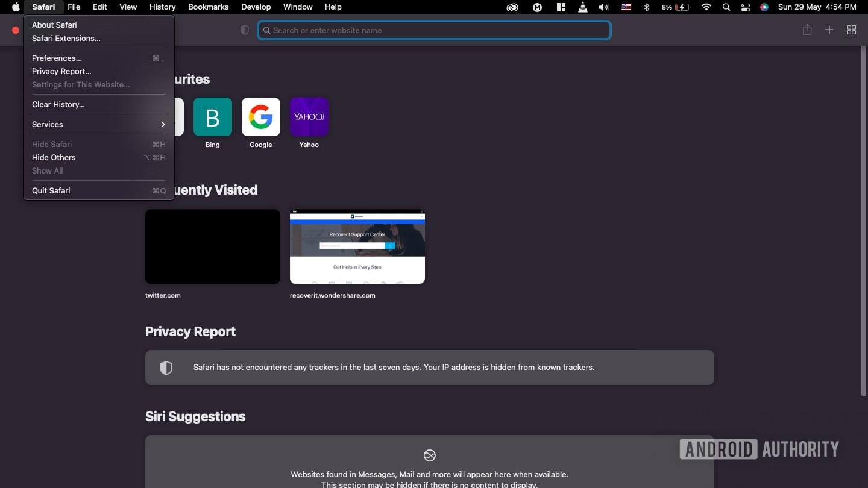Check the battery status at 8%

pyautogui.click(x=676, y=7)
